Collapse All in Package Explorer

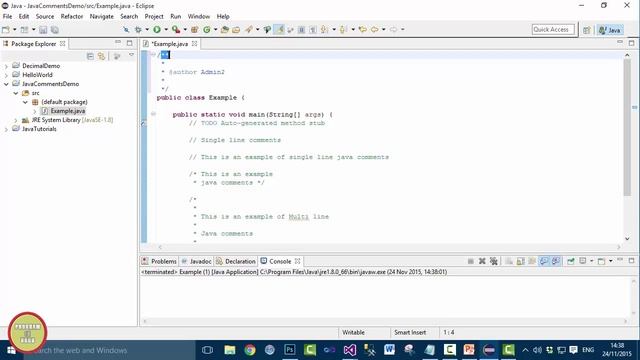[x=90, y=56]
